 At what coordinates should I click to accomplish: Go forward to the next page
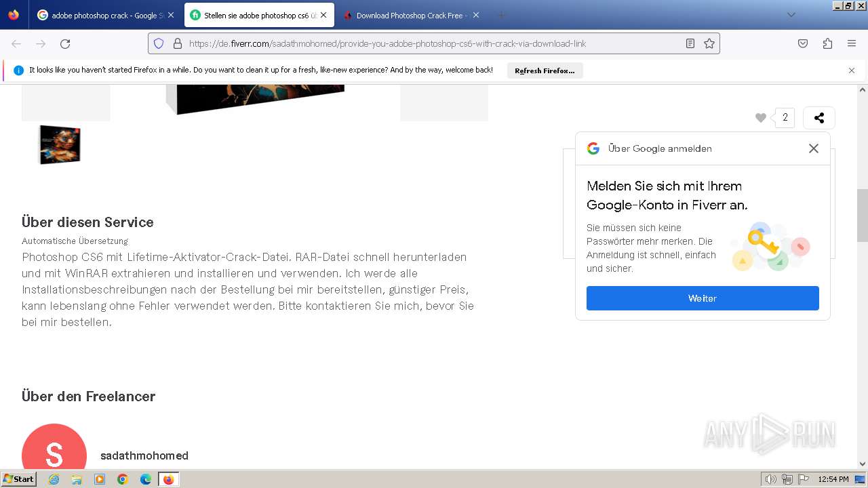[x=41, y=43]
